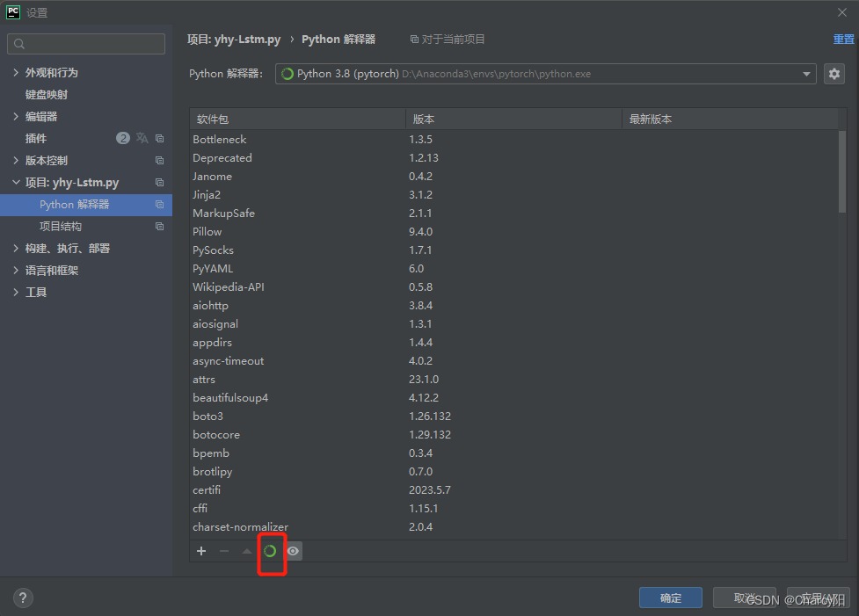Expand the 工具 section

(16, 292)
